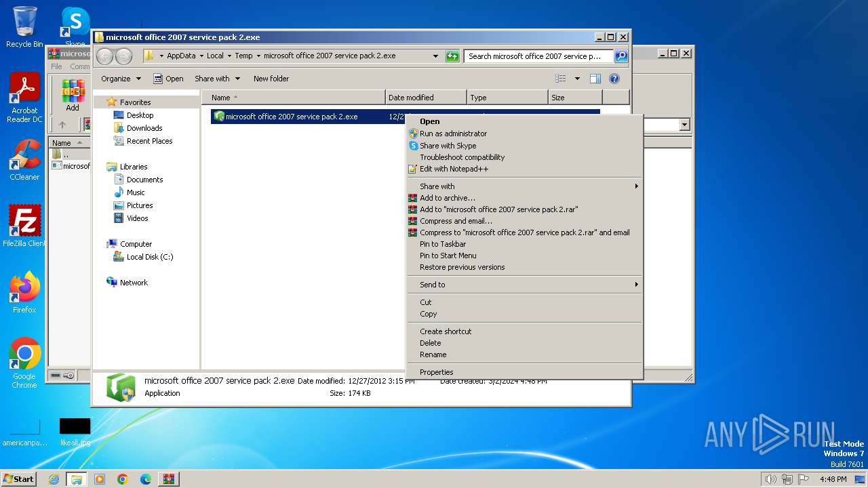Click the Open toolbar button
This screenshot has width=868, height=488.
168,79
